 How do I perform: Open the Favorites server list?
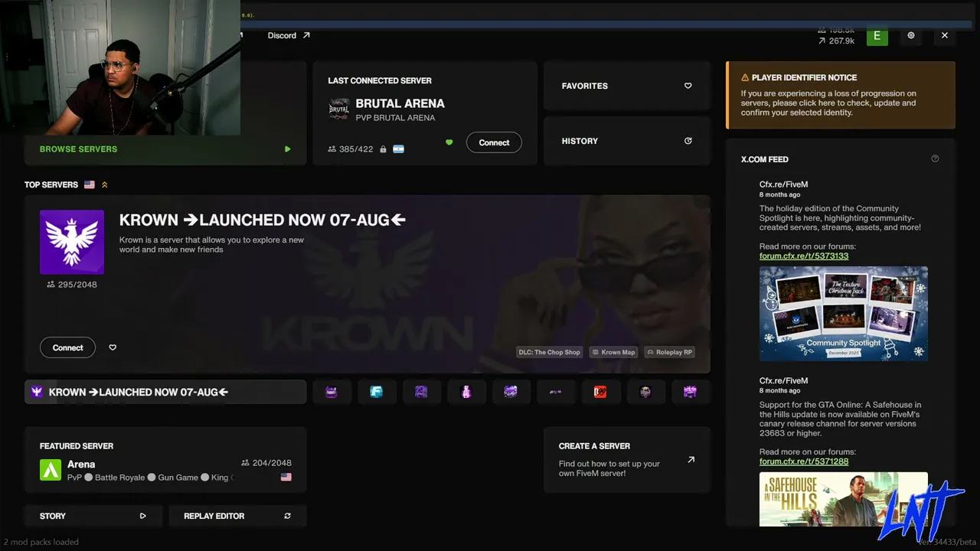click(x=627, y=86)
